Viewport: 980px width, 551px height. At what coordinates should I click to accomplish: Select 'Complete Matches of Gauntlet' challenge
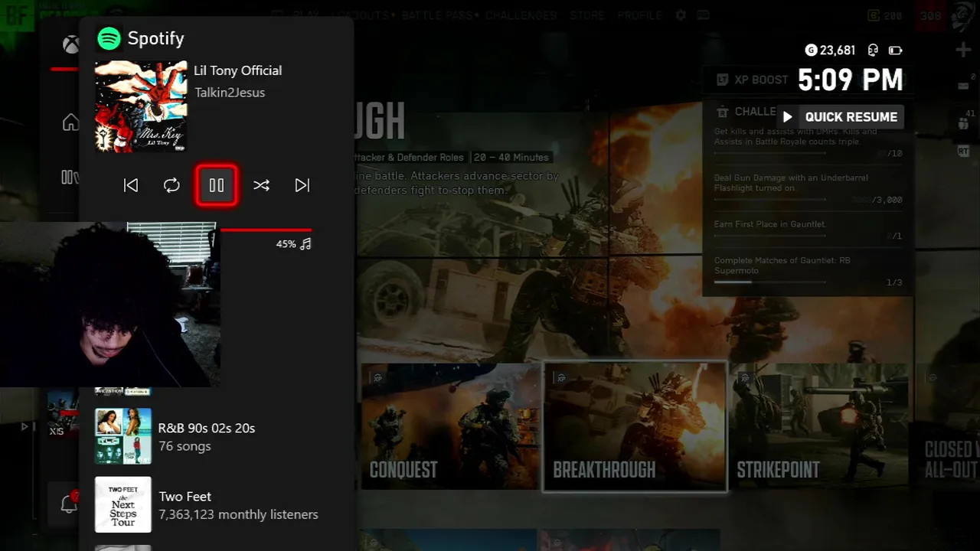[x=808, y=271]
